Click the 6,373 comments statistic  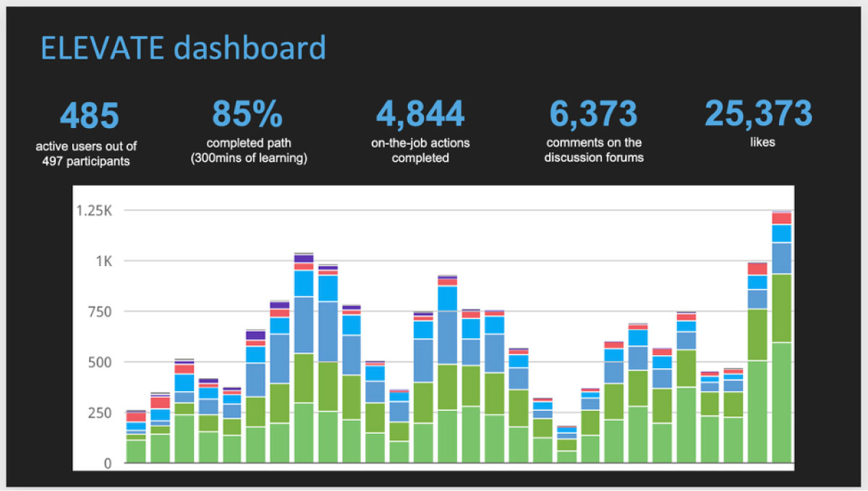(x=594, y=113)
